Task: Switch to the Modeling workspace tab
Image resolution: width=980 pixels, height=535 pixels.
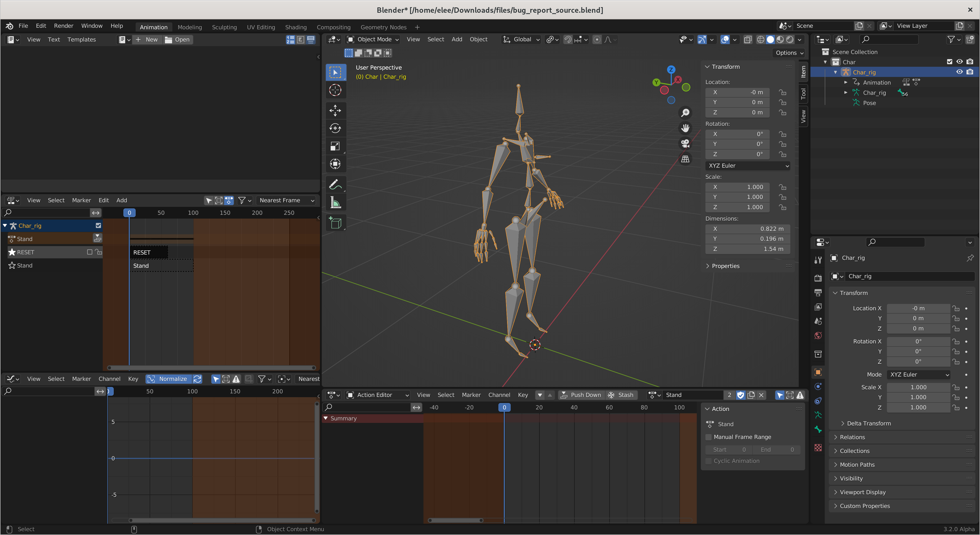Action: point(189,27)
